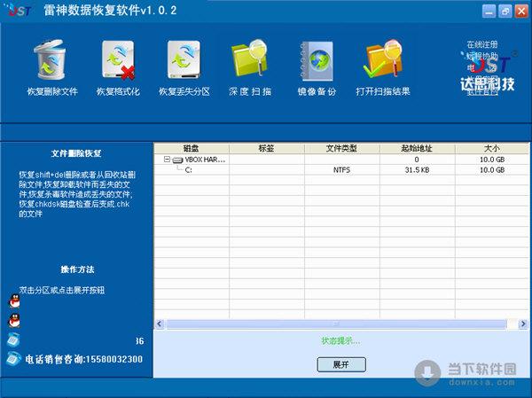This screenshot has height=398, width=532.
Task: Click the 打开扫描结果 folder icon
Action: (383, 61)
